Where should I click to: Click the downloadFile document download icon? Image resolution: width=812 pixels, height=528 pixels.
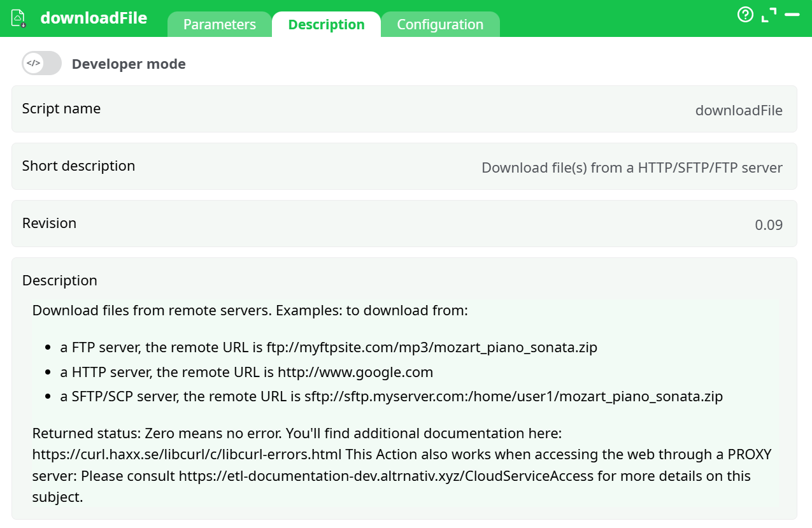click(x=18, y=18)
